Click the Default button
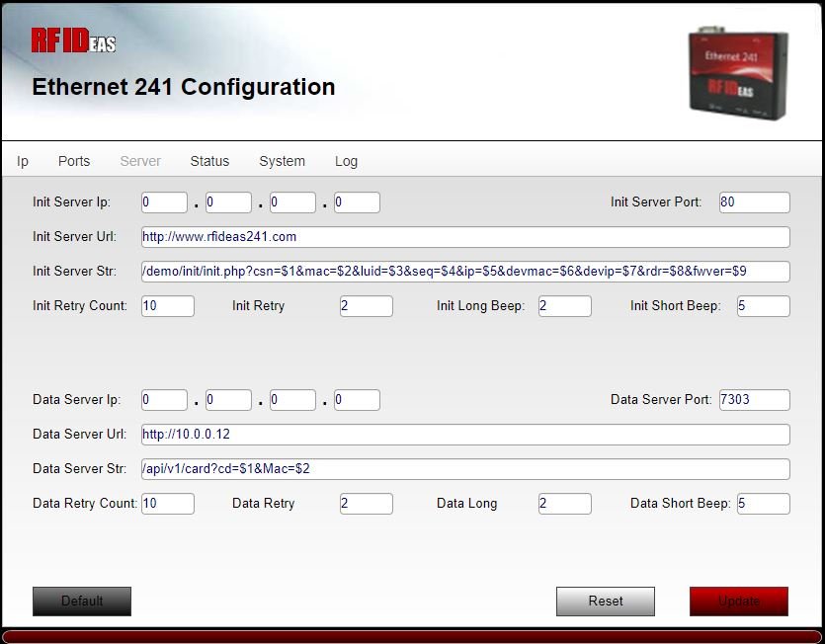 click(82, 601)
